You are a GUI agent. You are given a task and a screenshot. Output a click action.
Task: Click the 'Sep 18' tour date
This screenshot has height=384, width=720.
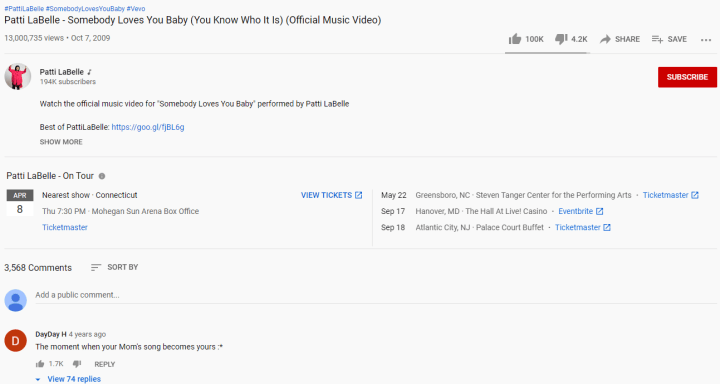pyautogui.click(x=393, y=227)
